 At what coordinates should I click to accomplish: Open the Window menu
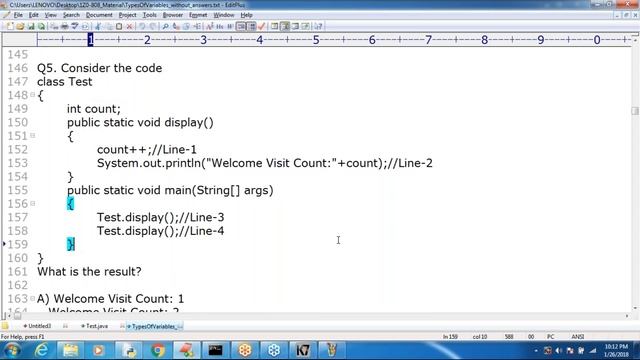coord(224,15)
